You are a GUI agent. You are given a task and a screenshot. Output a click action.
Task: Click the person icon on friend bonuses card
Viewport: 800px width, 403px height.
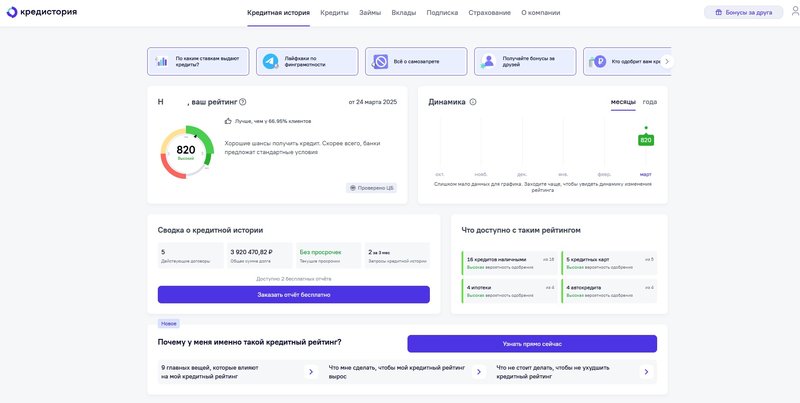pyautogui.click(x=488, y=62)
